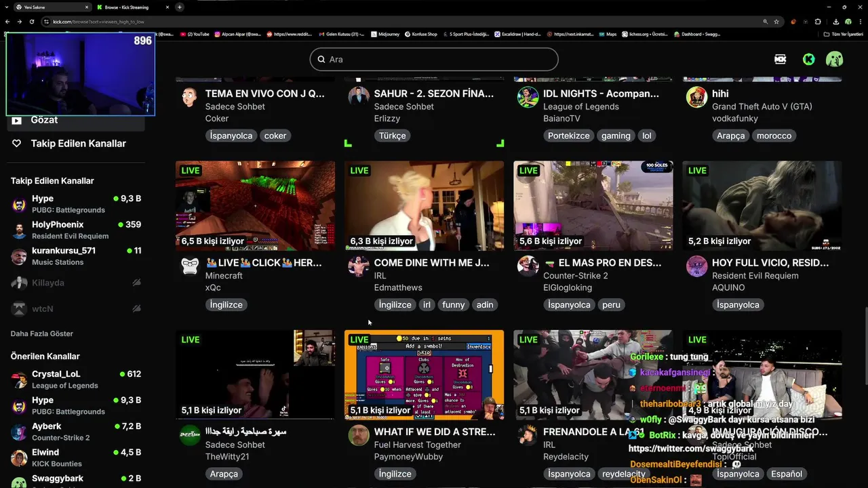The image size is (868, 488).
Task: Open the Tüm Yer İşaretleri folder
Action: point(844,34)
